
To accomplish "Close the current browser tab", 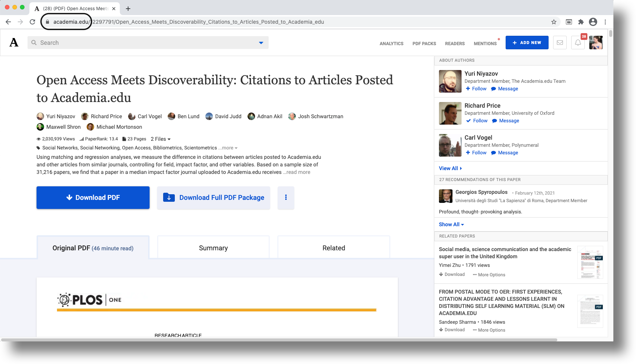I will (x=114, y=8).
